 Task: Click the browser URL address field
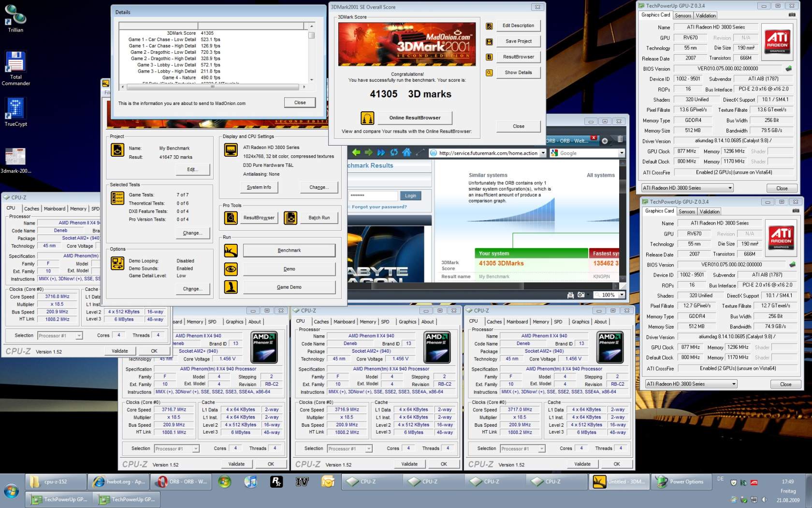point(488,153)
